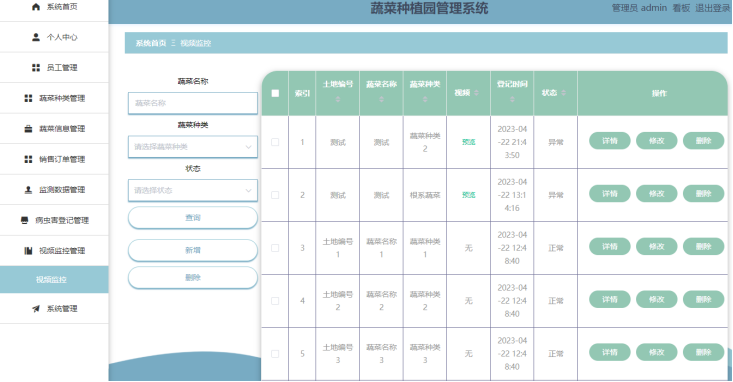
Task: Click the 预览 video link in row 2
Action: pyautogui.click(x=468, y=195)
